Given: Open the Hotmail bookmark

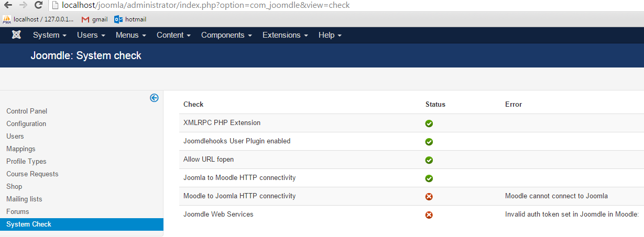Looking at the screenshot, I should click(130, 19).
